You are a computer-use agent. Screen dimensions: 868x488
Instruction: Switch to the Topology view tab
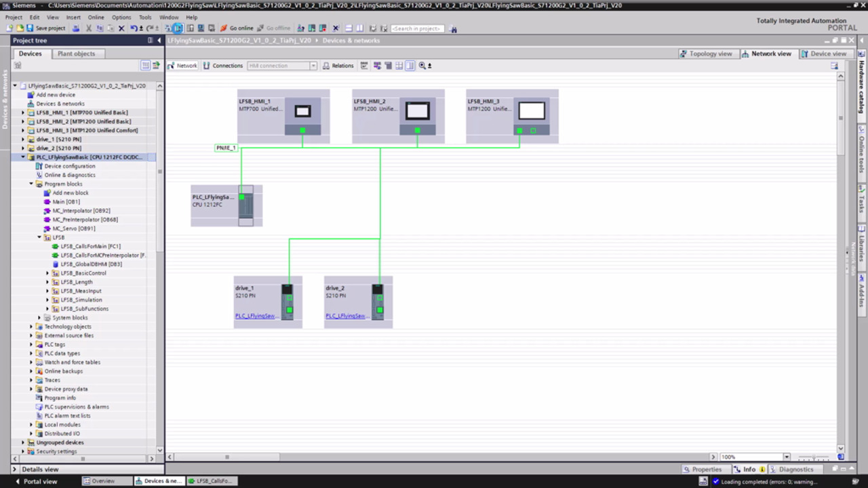tap(706, 54)
